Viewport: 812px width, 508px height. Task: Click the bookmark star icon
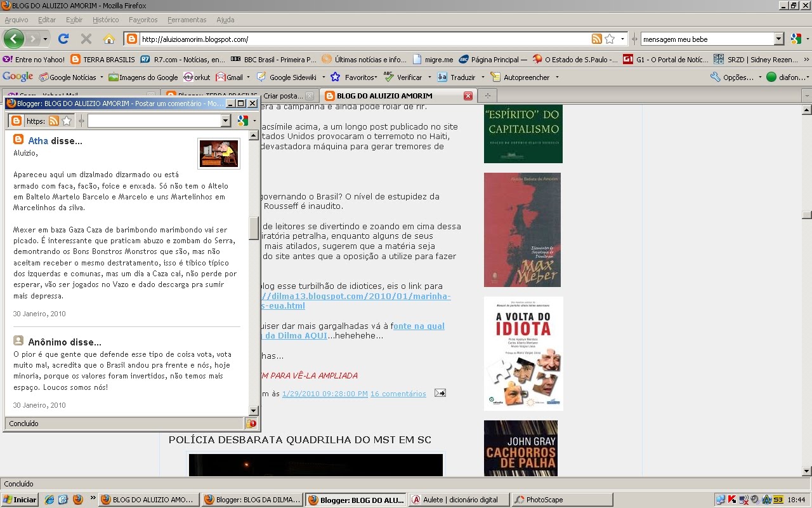point(608,38)
